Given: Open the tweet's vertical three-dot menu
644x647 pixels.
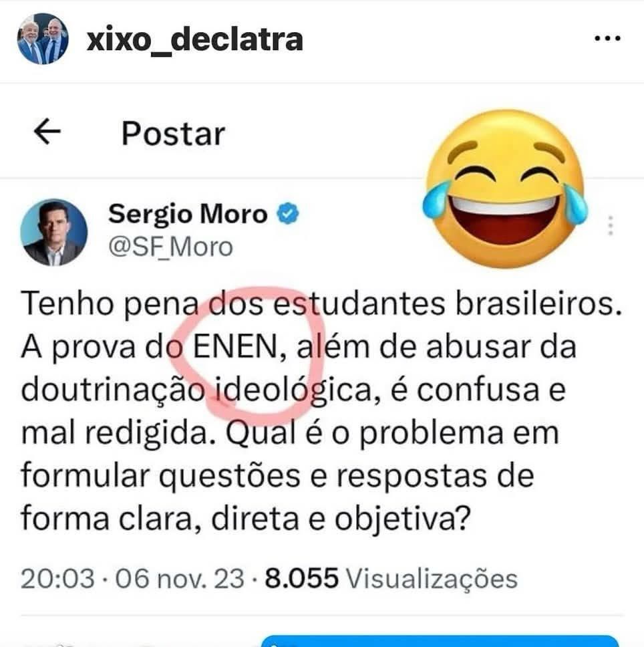Looking at the screenshot, I should coord(611,225).
